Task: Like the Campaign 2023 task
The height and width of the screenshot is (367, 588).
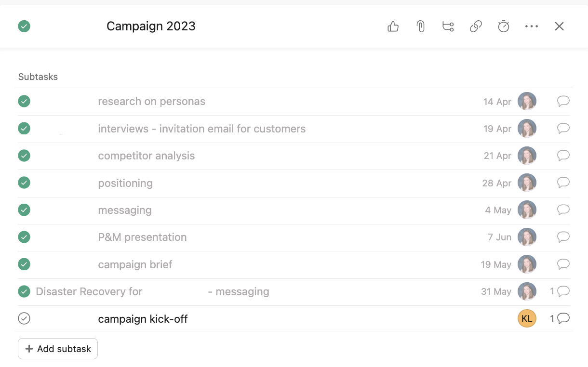Action: click(x=393, y=26)
